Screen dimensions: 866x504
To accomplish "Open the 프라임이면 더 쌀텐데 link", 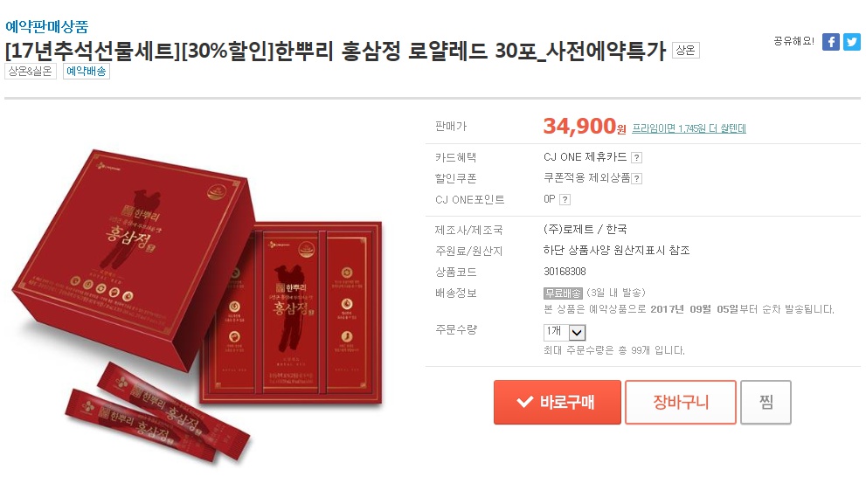I will pyautogui.click(x=689, y=128).
